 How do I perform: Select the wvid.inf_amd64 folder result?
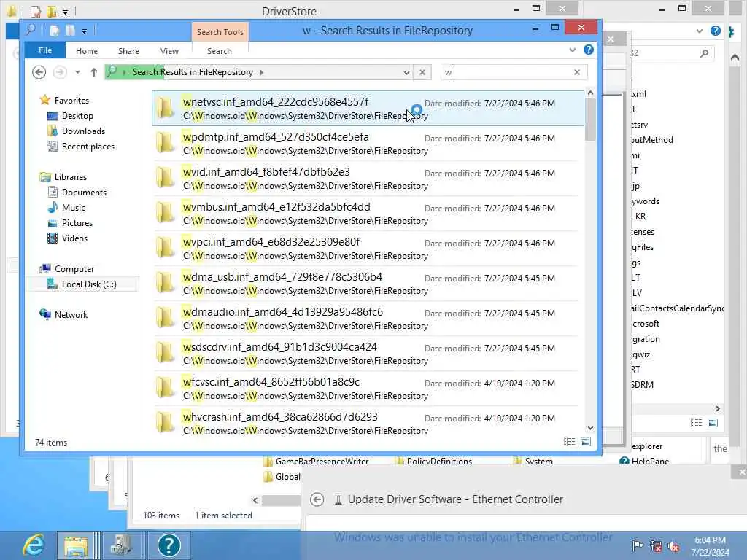point(368,179)
